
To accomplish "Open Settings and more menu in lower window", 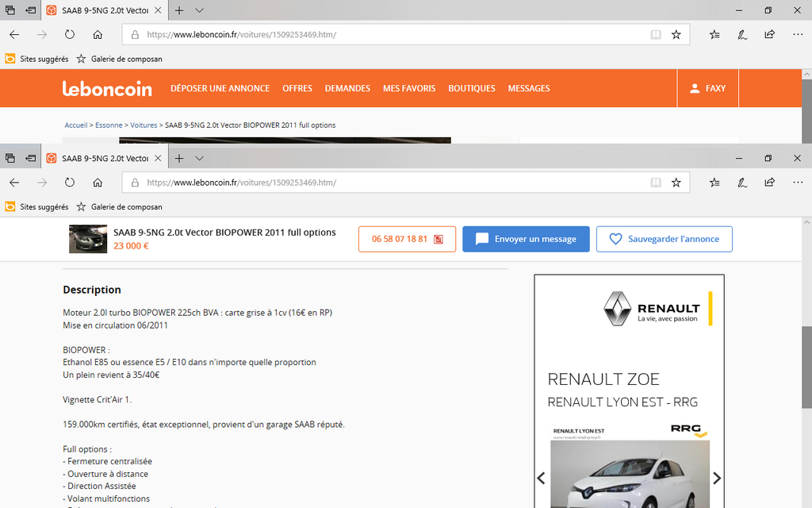I will (x=798, y=183).
